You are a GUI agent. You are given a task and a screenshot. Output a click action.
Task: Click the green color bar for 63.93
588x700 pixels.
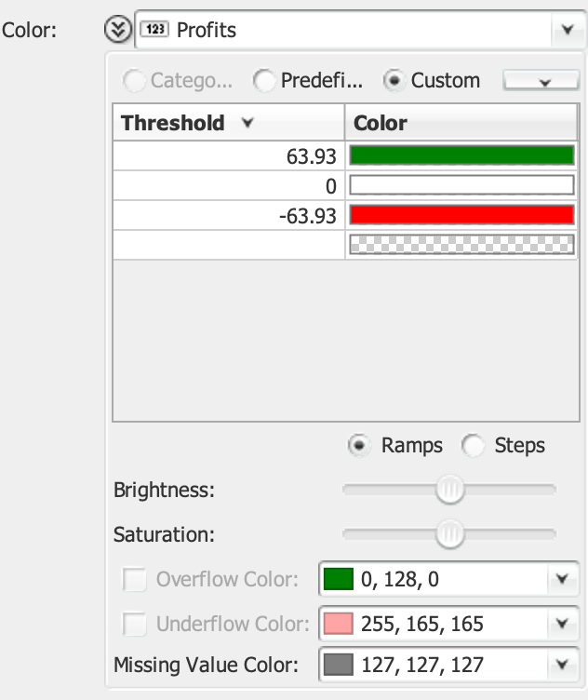coord(461,155)
